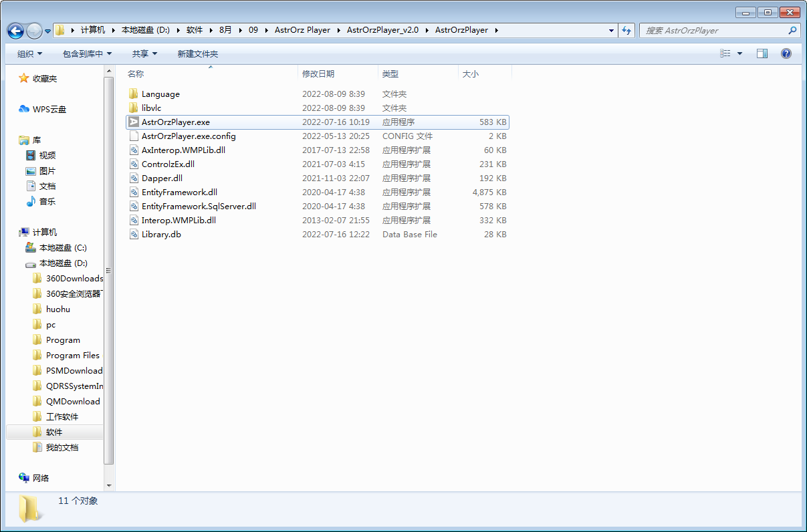Click the Back navigation arrow
The width and height of the screenshot is (807, 532).
pos(16,30)
